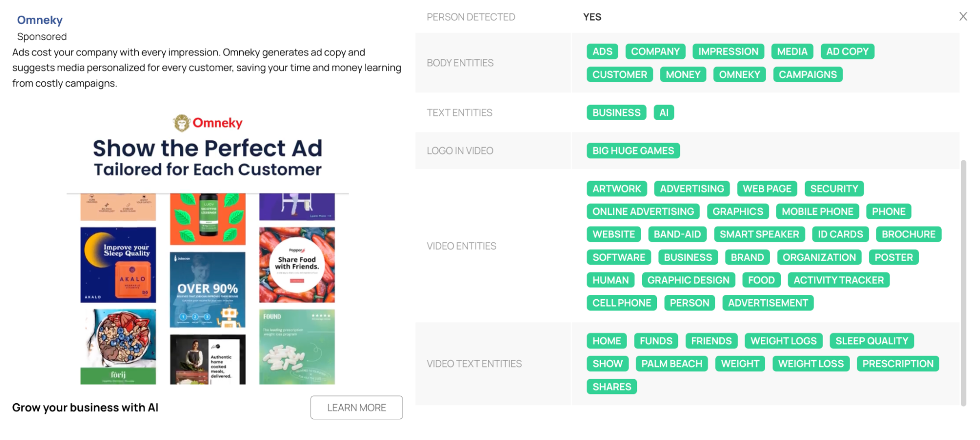The width and height of the screenshot is (980, 440).
Task: Click the Authentic home cooked meals thumbnail
Action: pos(207,359)
